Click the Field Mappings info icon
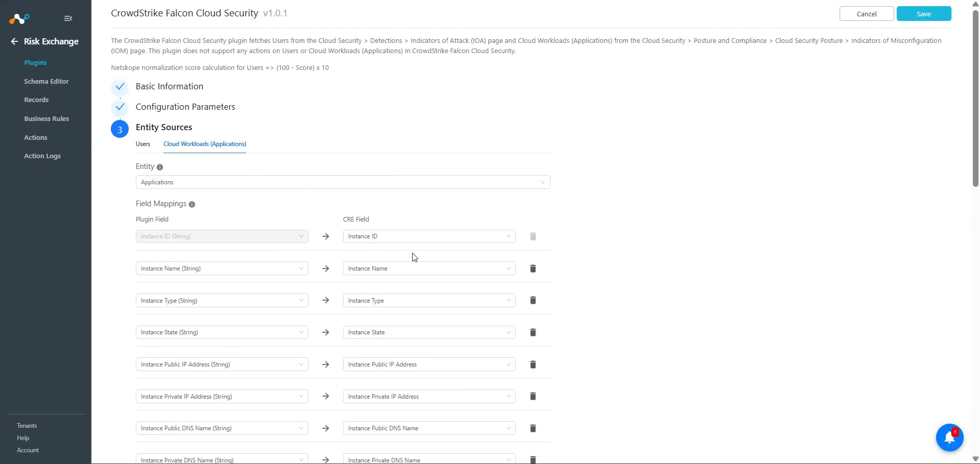 click(192, 204)
